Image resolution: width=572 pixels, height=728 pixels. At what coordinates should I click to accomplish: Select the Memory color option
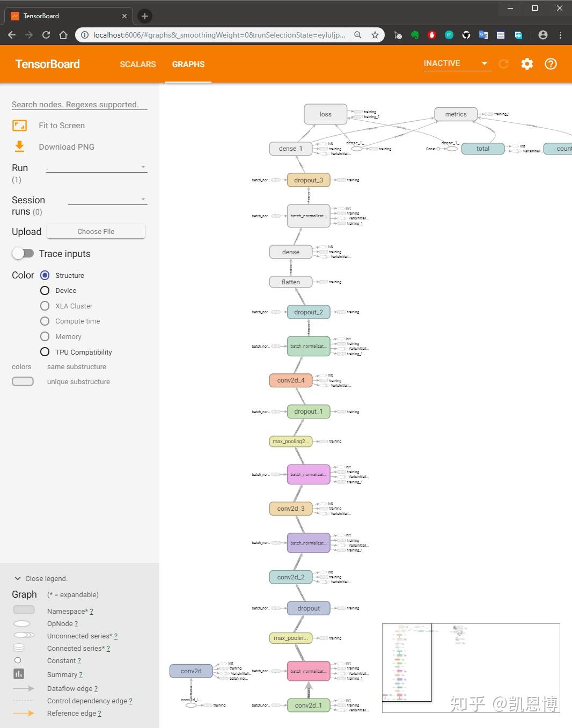[45, 336]
